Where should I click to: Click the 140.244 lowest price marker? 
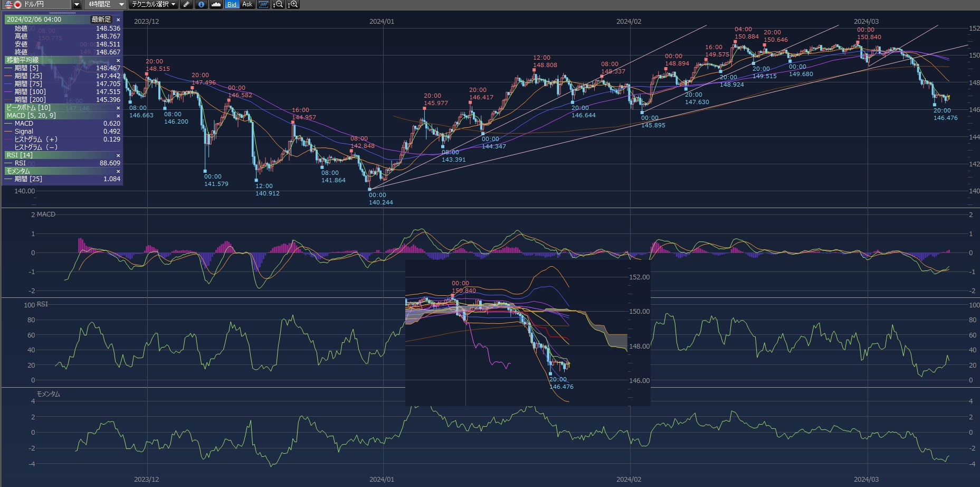(369, 189)
